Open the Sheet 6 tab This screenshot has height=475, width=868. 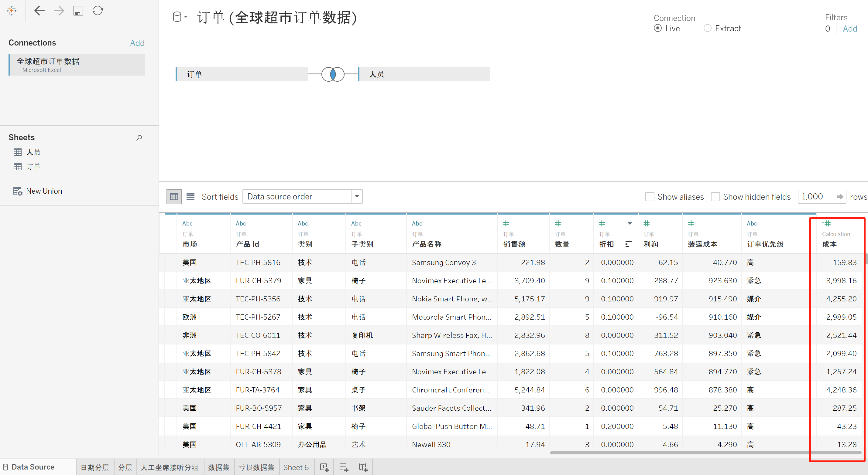[x=296, y=467]
